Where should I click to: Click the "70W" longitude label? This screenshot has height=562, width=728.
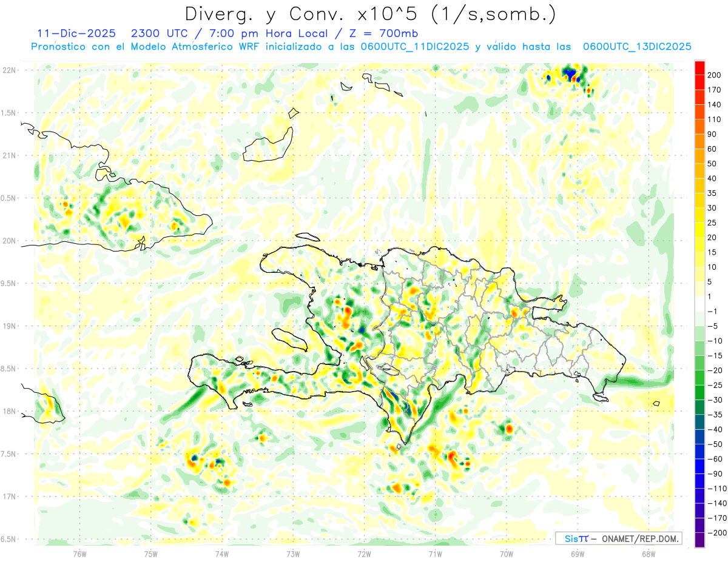507,554
